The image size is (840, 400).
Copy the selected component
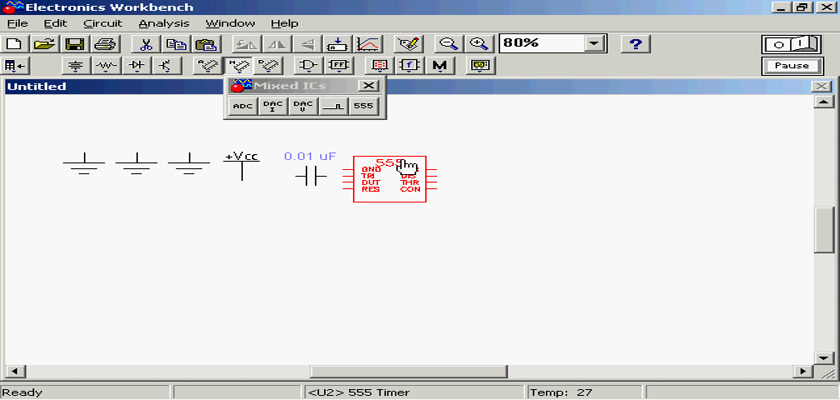point(175,44)
